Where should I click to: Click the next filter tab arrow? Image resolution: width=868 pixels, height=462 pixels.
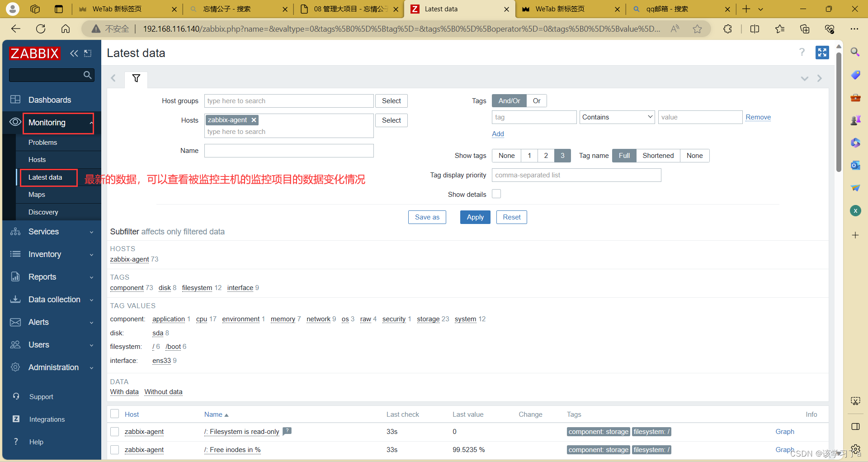[820, 78]
